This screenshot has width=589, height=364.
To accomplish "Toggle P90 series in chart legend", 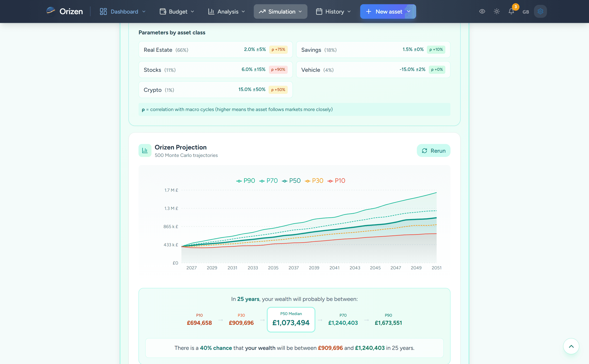I will 246,181.
